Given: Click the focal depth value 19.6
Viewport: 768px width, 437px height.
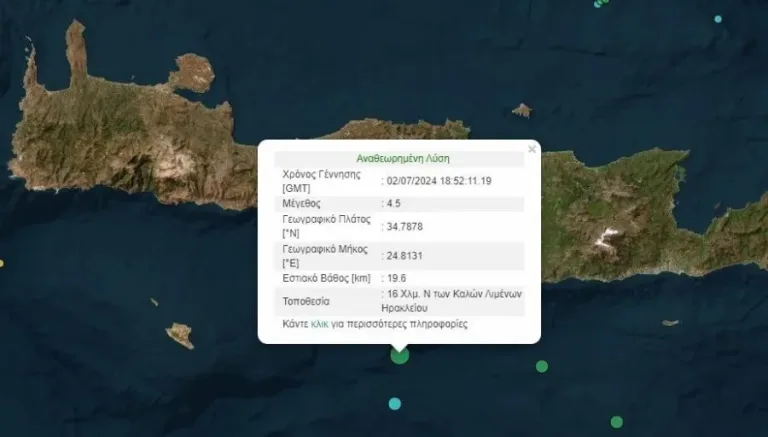Looking at the screenshot, I should pos(399,278).
